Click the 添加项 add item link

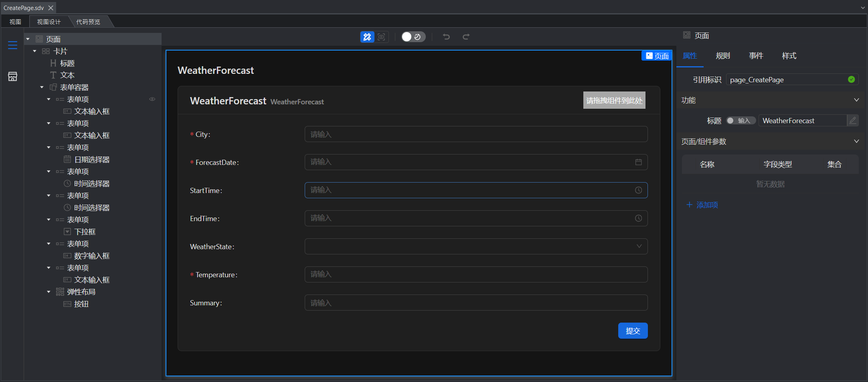tap(702, 205)
